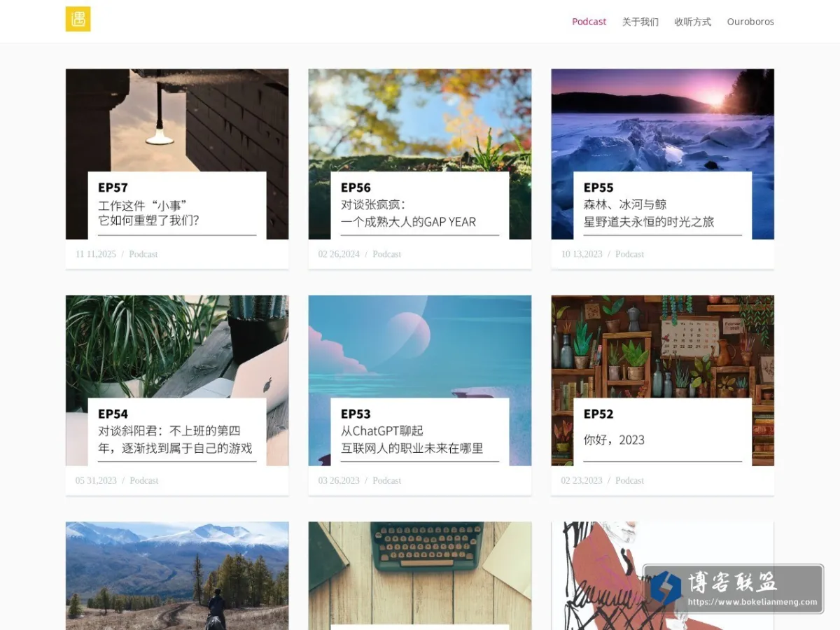The width and height of the screenshot is (840, 630).
Task: Open the EP55 title heading
Action: click(x=598, y=188)
